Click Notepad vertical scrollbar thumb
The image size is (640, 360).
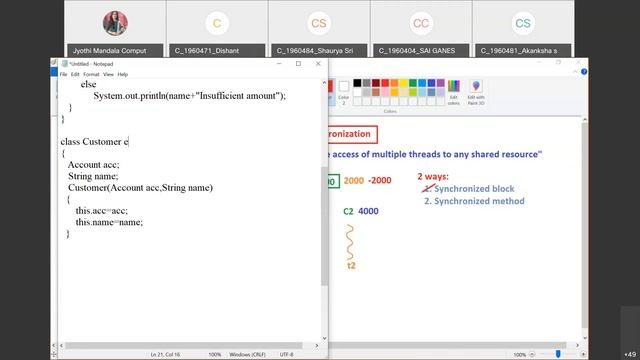(324, 226)
